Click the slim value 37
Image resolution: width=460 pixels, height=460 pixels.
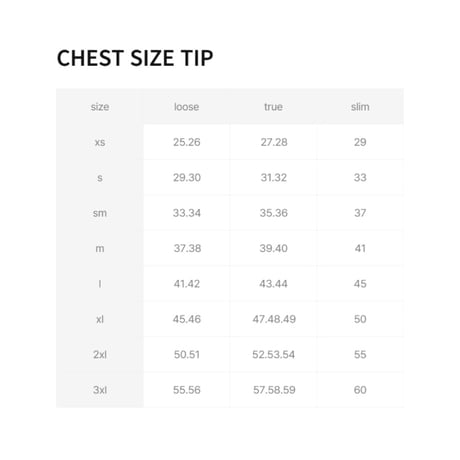360,213
